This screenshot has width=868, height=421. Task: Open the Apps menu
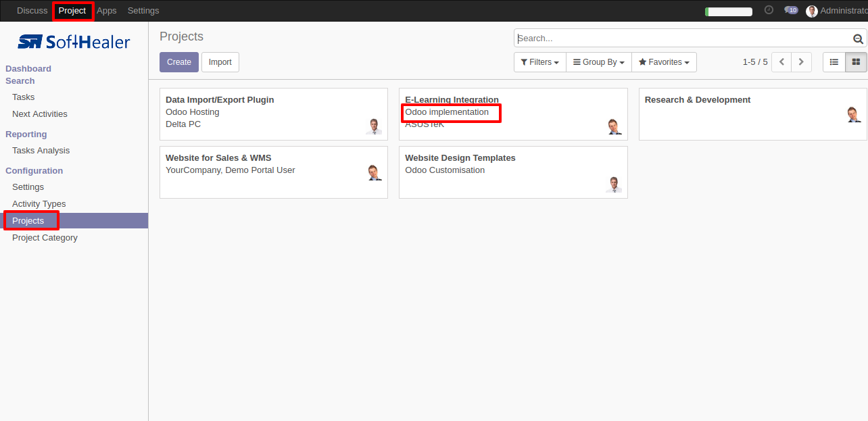[107, 11]
